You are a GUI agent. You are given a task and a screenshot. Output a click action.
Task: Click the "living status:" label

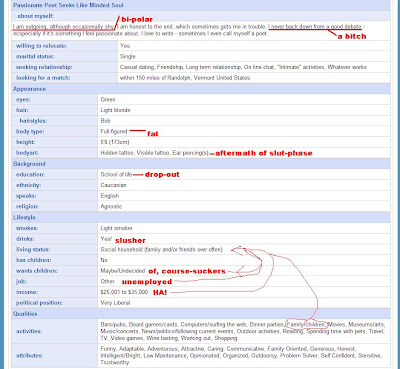(33, 249)
